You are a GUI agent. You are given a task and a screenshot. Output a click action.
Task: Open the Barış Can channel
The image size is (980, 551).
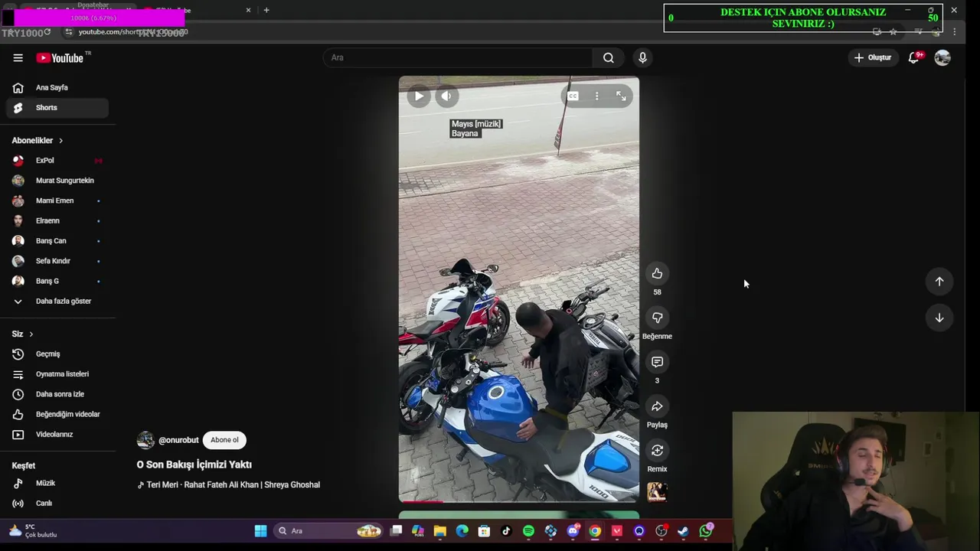[x=57, y=241]
